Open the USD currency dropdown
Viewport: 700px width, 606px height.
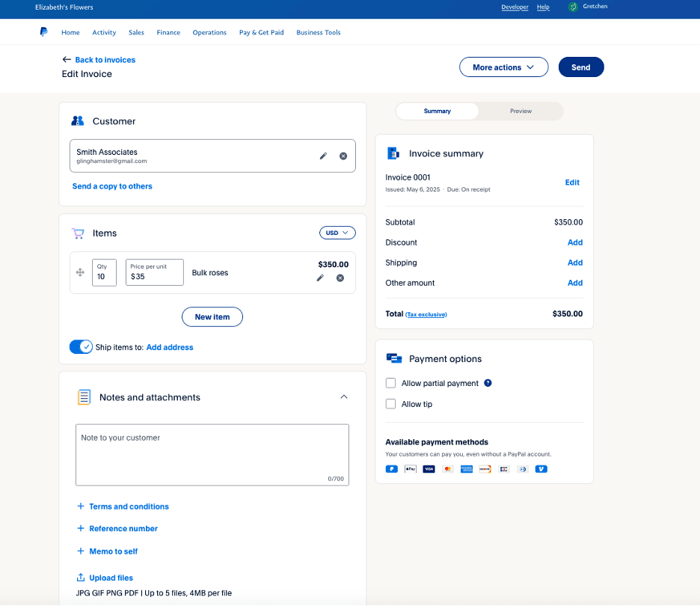coord(337,232)
